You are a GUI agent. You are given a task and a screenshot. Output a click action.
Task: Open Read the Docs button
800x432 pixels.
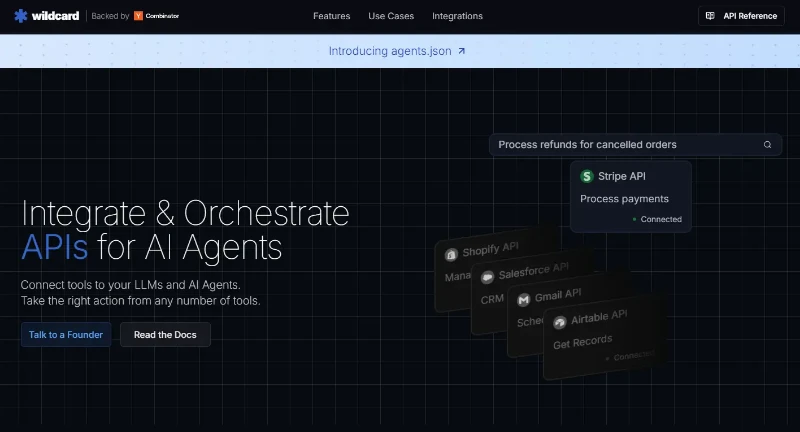coord(165,335)
